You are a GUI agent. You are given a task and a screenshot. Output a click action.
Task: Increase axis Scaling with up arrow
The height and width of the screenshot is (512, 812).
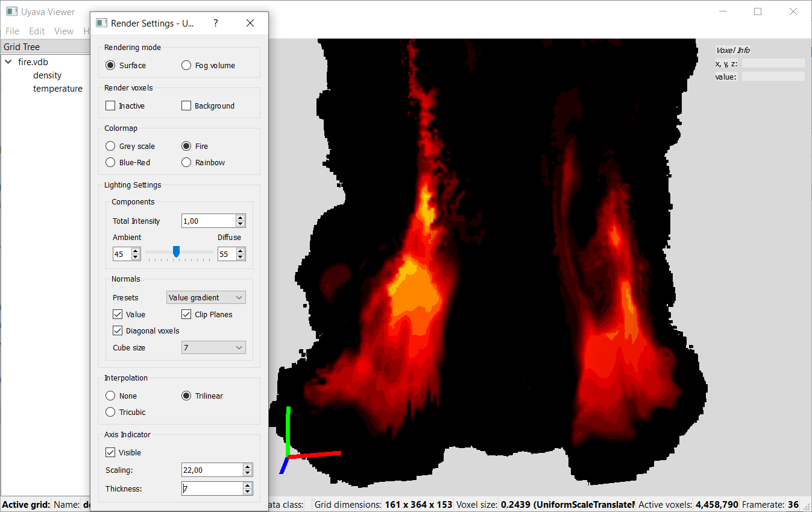pyautogui.click(x=247, y=467)
